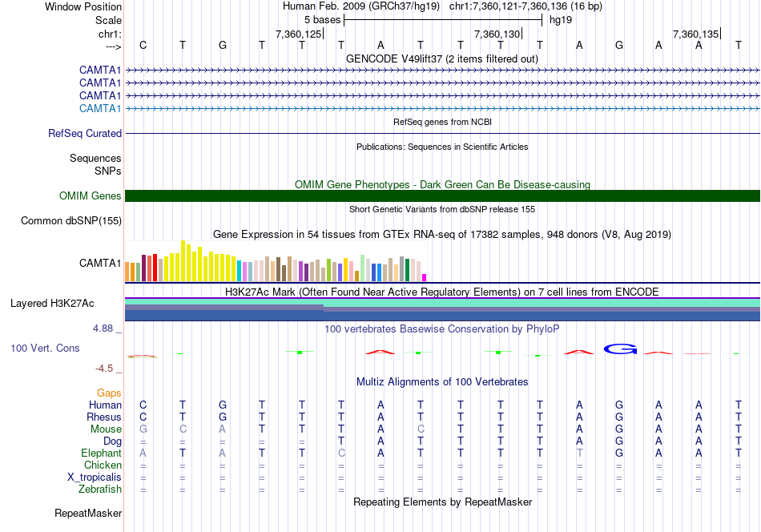Image resolution: width=761 pixels, height=532 pixels.
Task: Click the magenta bar ending the GTEx chart
Action: point(424,278)
